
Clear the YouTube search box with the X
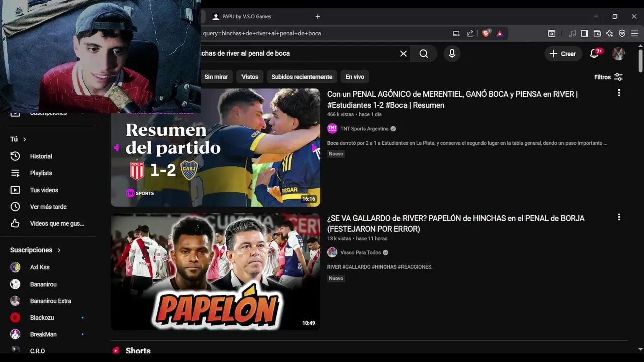tap(403, 54)
